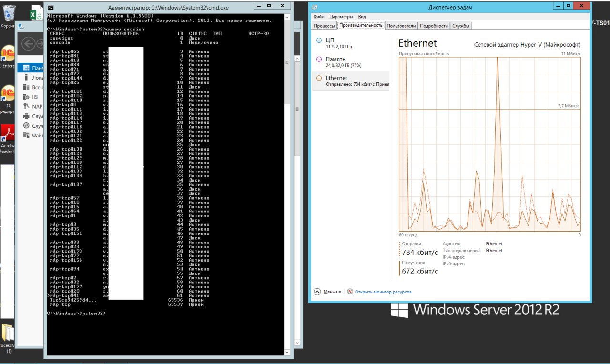Collapse Task Manager with Меньше button
The image size is (610, 364).
(x=327, y=292)
